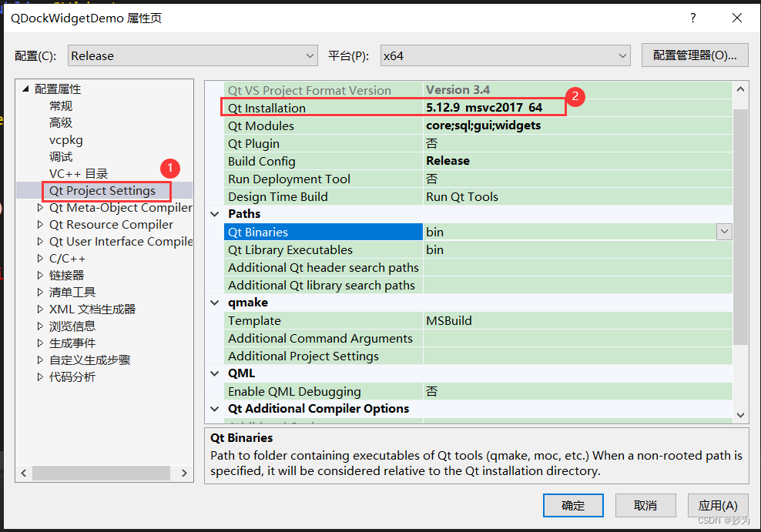Viewport: 761px width, 532px height.
Task: Click the 配置管理器(O) button
Action: [x=694, y=55]
